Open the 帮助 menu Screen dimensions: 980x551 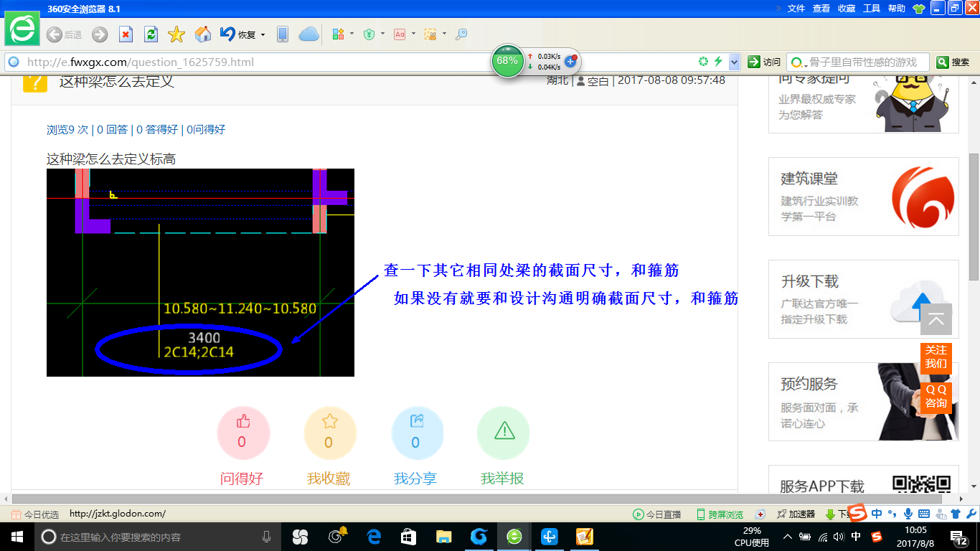[x=897, y=9]
